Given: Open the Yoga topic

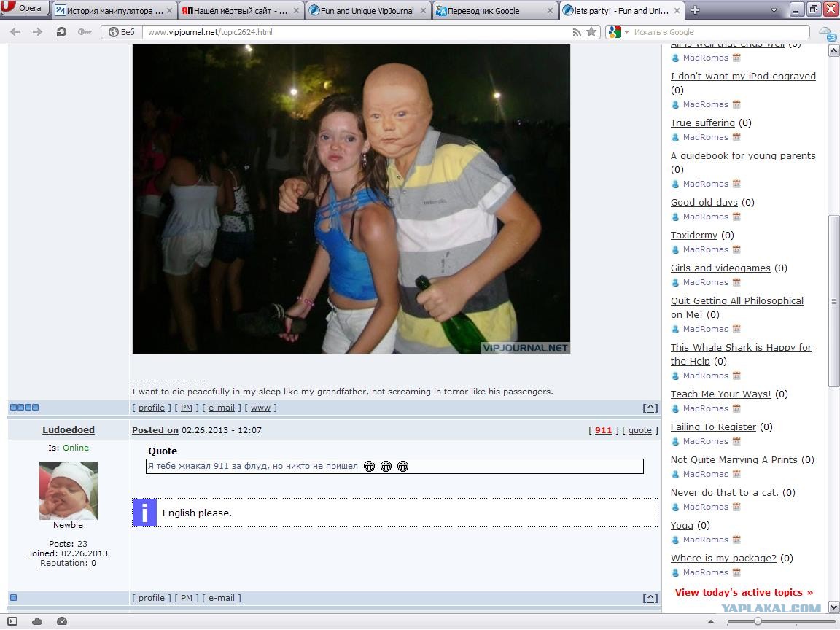Looking at the screenshot, I should tap(682, 525).
